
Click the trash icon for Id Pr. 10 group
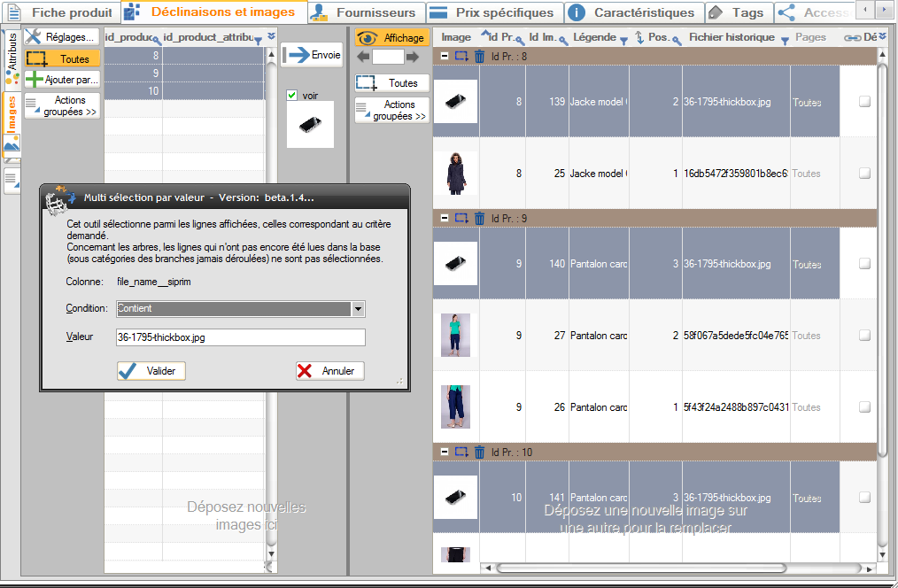479,453
